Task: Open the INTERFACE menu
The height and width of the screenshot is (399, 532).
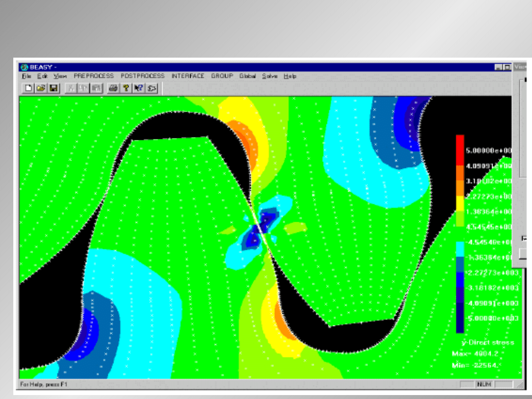Action: (x=188, y=76)
